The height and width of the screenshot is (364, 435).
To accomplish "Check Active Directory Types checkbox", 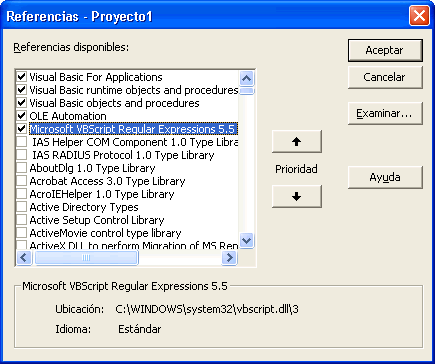I will [x=22, y=207].
